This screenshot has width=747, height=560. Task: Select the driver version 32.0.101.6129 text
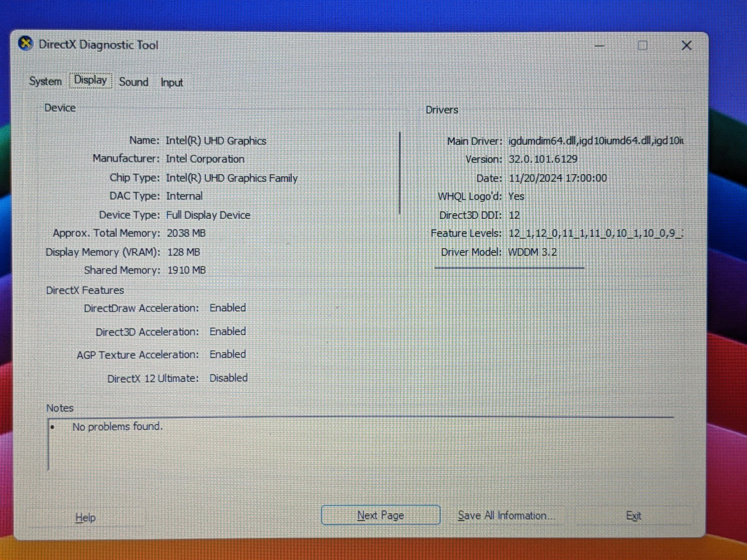click(x=543, y=159)
